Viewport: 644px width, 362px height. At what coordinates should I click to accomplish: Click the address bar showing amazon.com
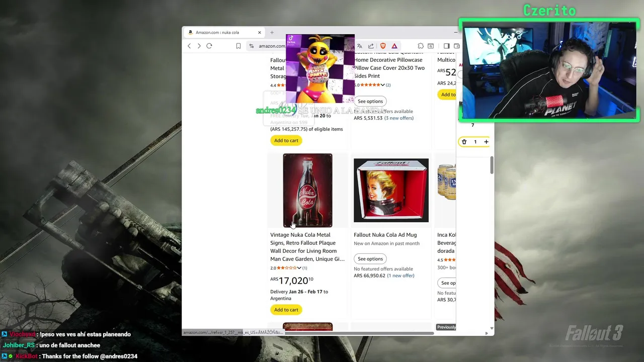click(272, 46)
